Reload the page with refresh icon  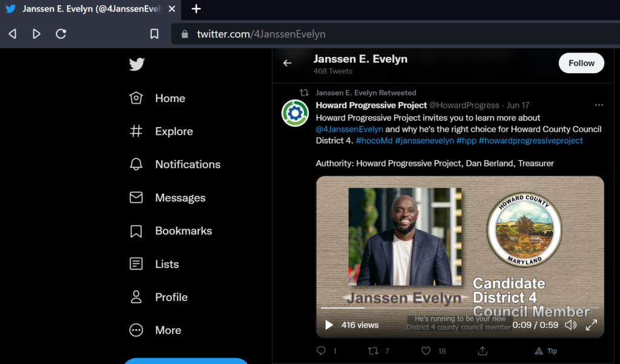[x=61, y=34]
